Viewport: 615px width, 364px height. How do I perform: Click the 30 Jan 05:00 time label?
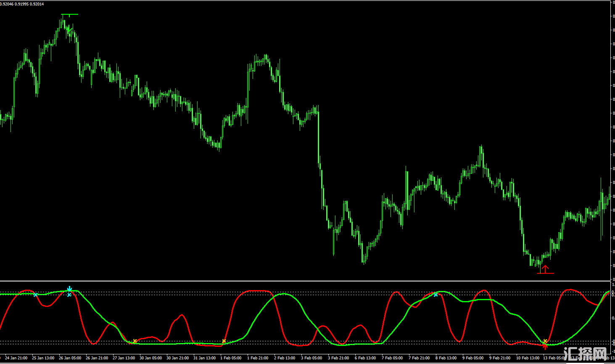(150, 358)
